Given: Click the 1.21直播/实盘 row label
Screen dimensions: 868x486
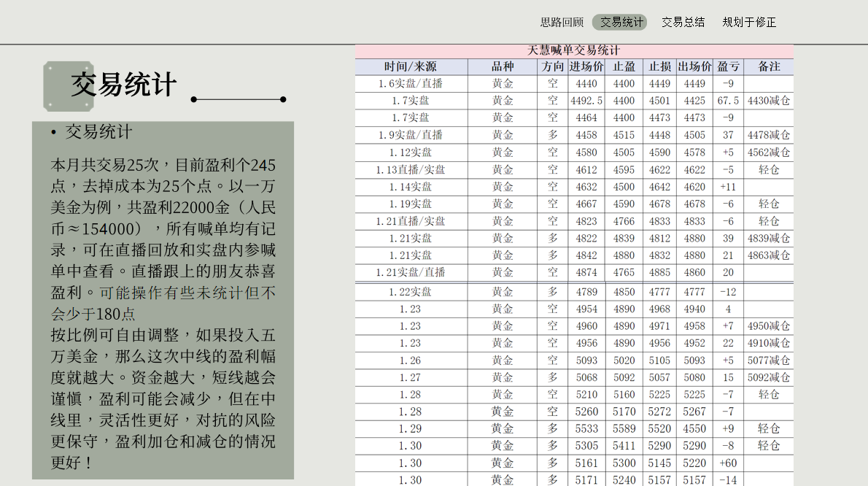Looking at the screenshot, I should click(410, 221).
